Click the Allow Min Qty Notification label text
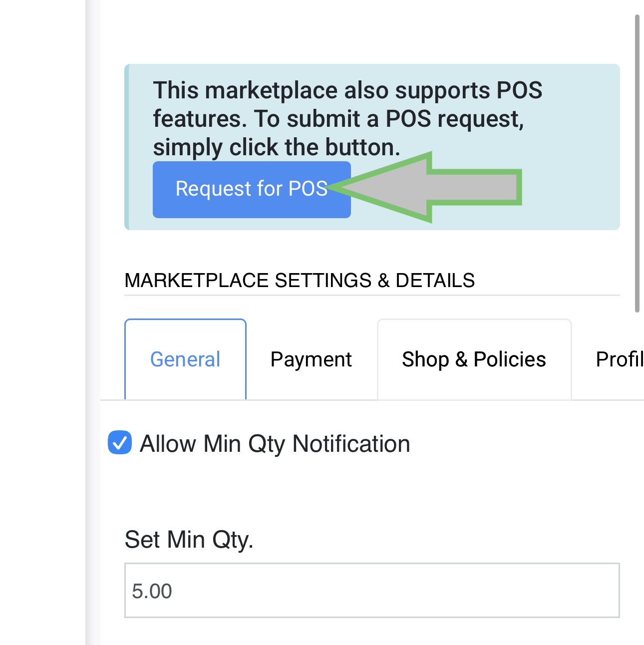Viewport: 644px width, 645px height. click(275, 444)
